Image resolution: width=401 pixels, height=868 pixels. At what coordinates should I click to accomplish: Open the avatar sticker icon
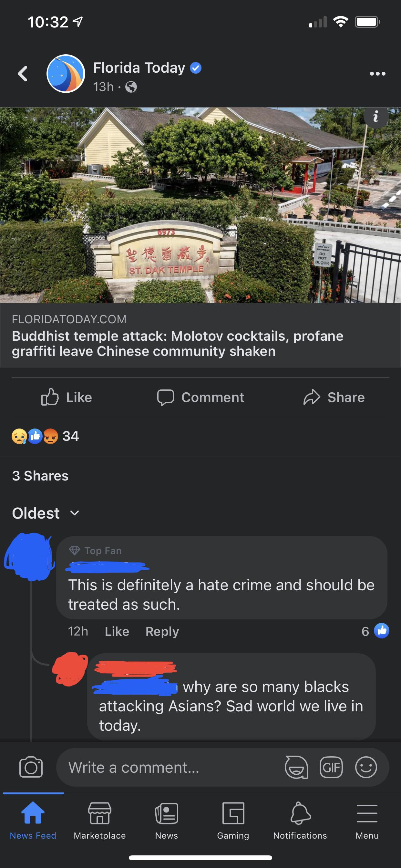pos(296,767)
